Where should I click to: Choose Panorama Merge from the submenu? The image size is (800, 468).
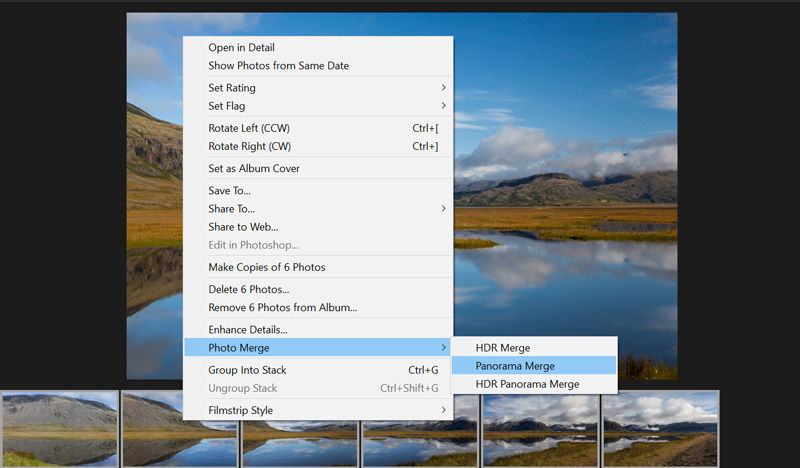pos(515,366)
